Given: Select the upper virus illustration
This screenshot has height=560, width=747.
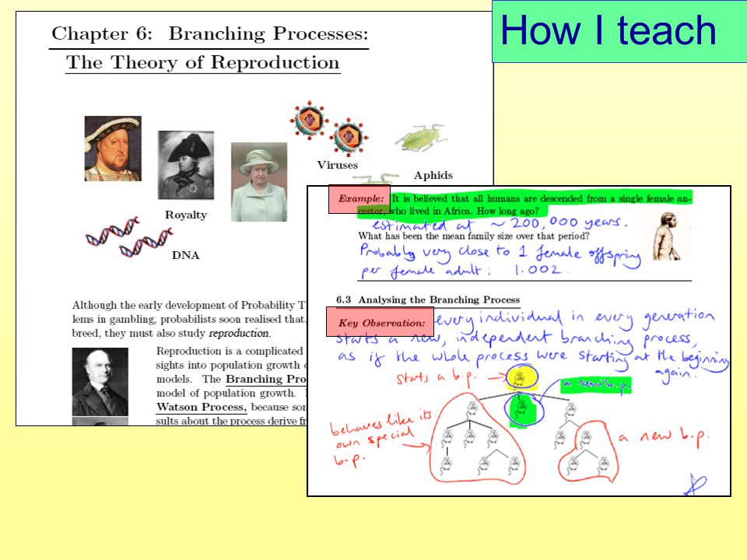Looking at the screenshot, I should coord(310,120).
